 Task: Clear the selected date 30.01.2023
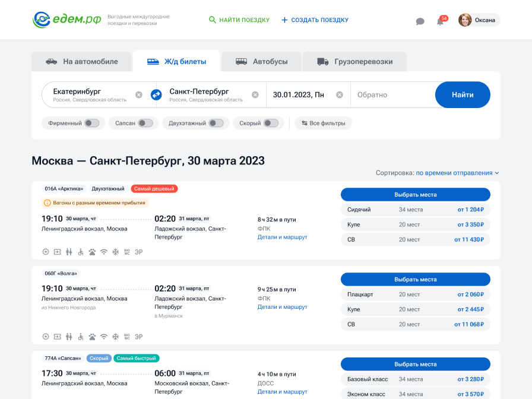(x=339, y=94)
